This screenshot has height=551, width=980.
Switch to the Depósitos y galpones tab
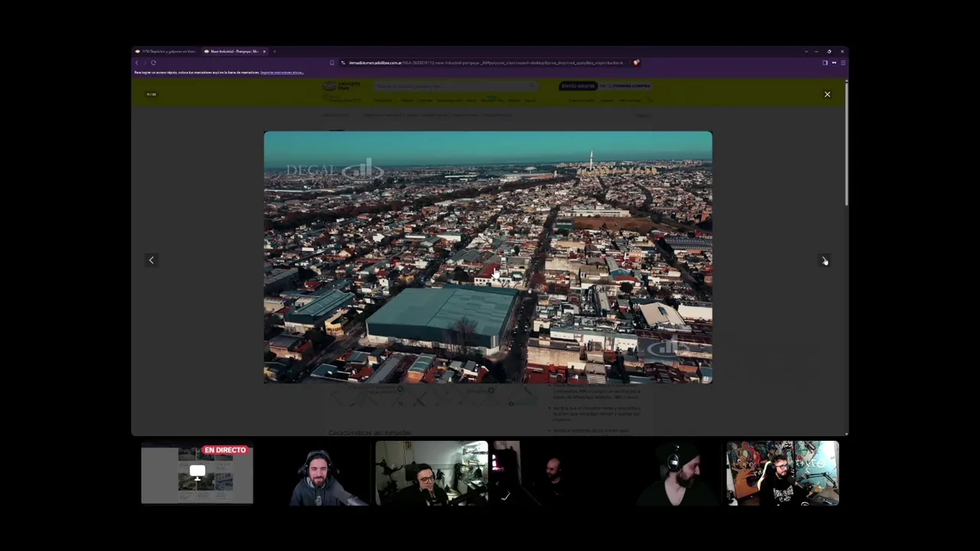click(166, 51)
